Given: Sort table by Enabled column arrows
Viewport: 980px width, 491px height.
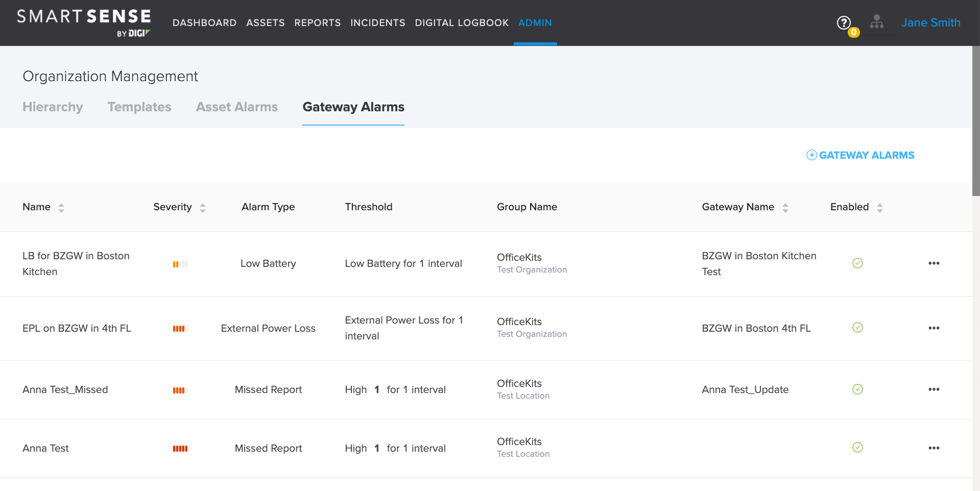Looking at the screenshot, I should (x=880, y=208).
